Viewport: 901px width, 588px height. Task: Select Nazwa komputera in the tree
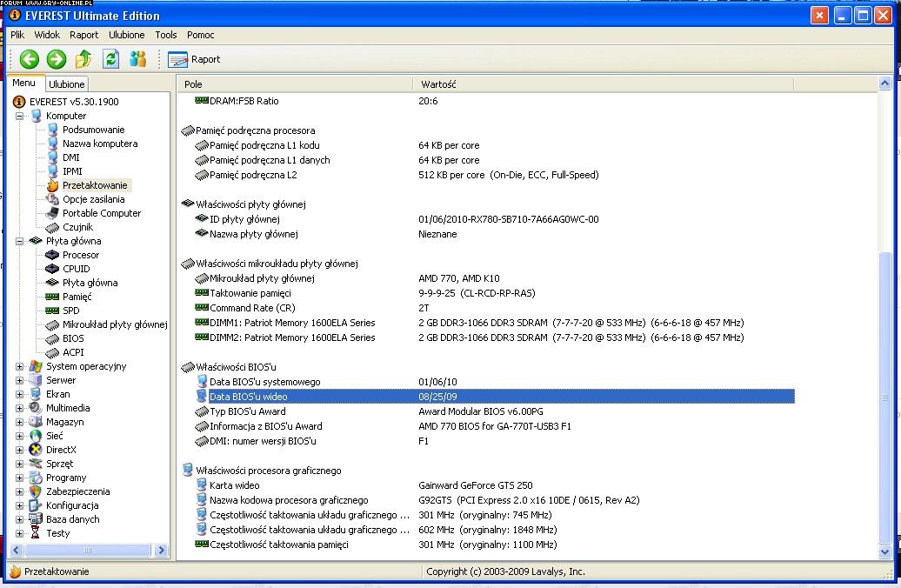[x=100, y=144]
